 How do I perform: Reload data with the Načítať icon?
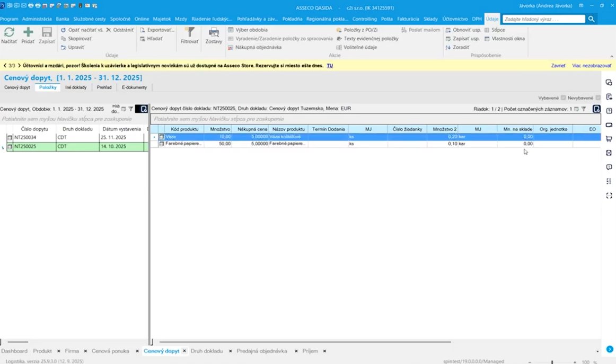click(9, 35)
